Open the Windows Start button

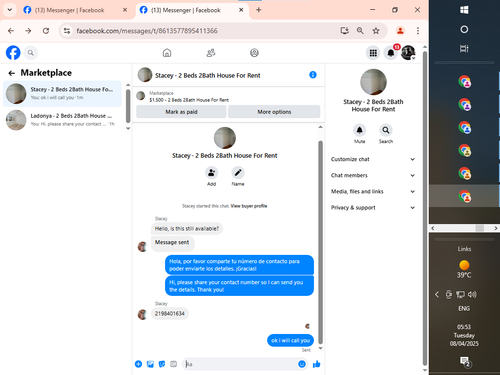coord(464,10)
